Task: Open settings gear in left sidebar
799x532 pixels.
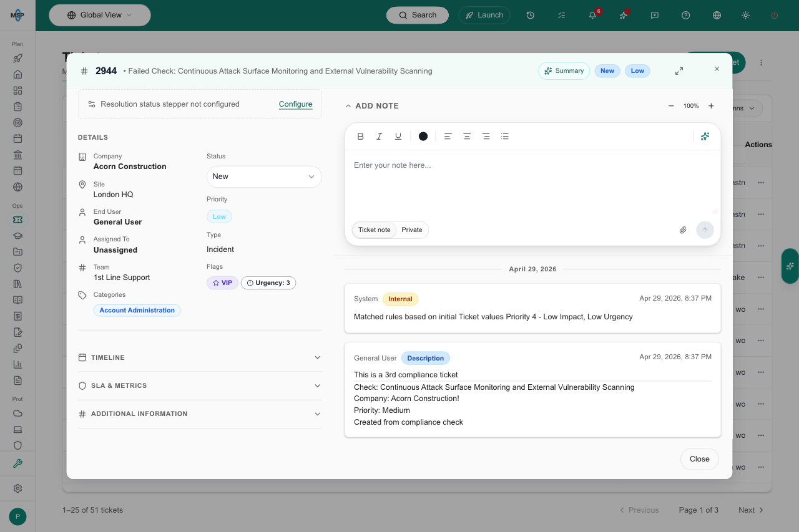Action: [17, 488]
